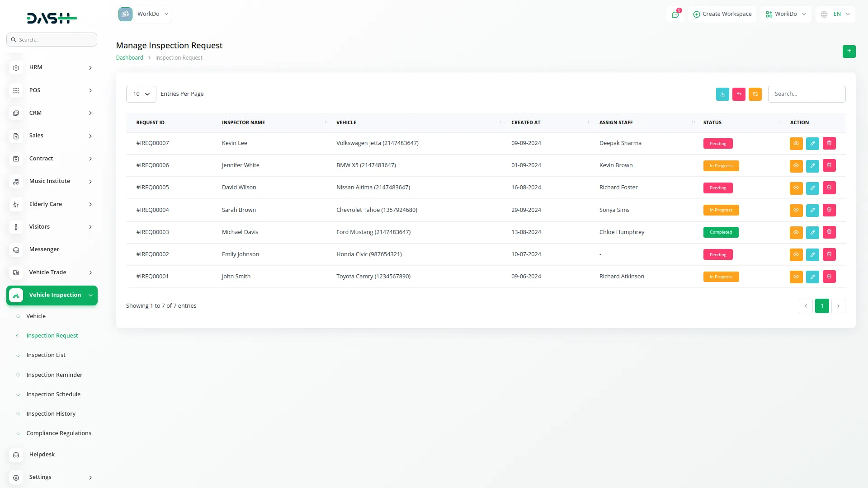Open the EN language dropdown
Screen dimensions: 868x488
tap(836, 14)
